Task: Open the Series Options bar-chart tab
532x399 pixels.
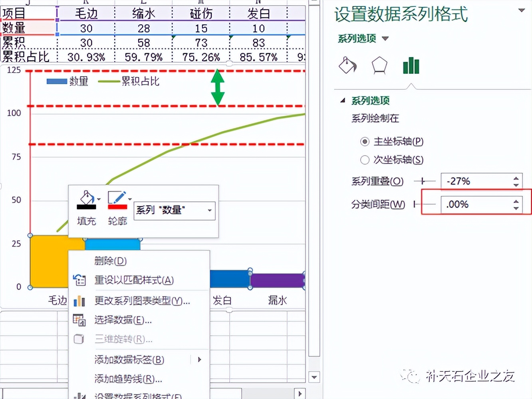Action: click(411, 66)
